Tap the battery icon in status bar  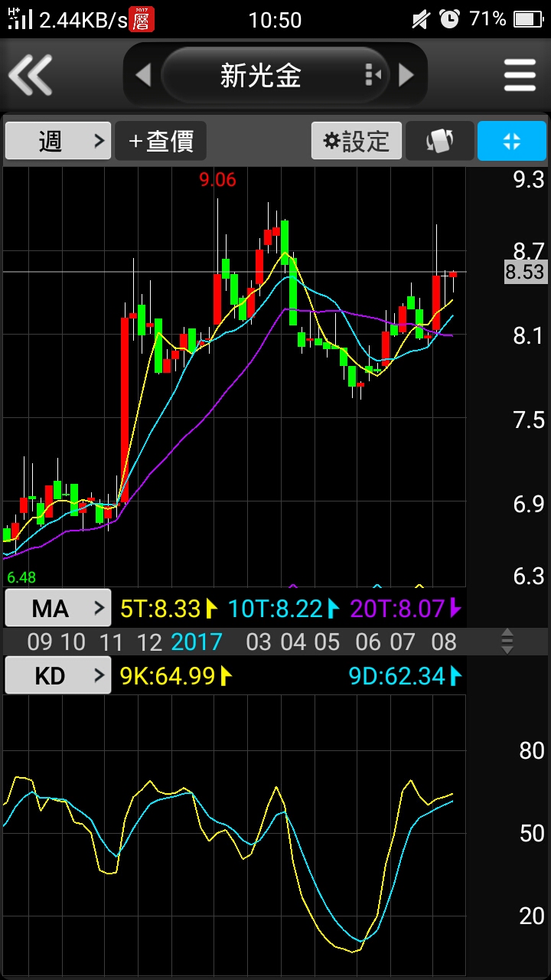[528, 19]
